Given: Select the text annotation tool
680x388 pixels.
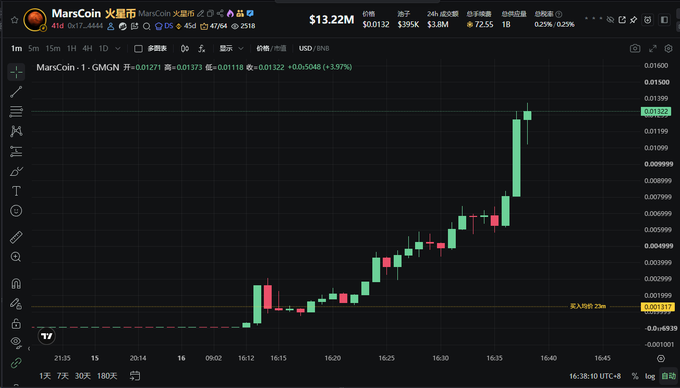Looking at the screenshot, I should pos(16,191).
